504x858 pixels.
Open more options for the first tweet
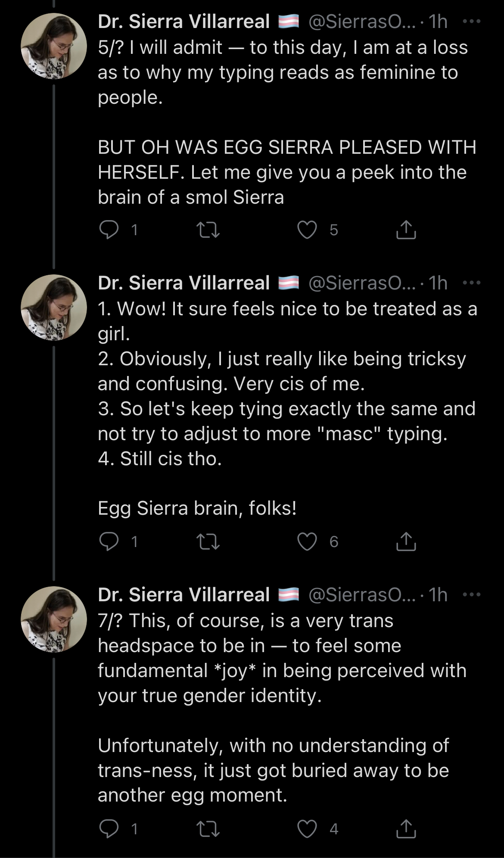[471, 22]
